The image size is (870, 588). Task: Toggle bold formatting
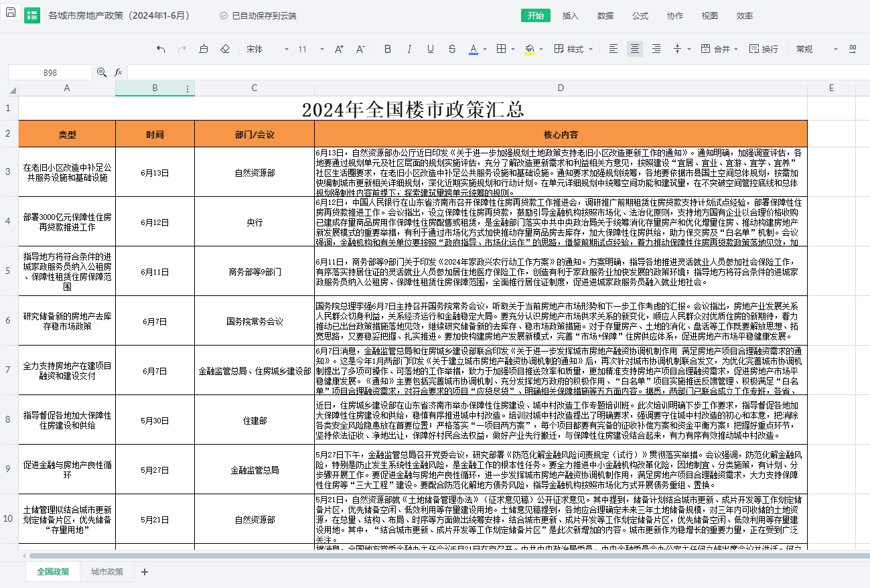(x=388, y=49)
